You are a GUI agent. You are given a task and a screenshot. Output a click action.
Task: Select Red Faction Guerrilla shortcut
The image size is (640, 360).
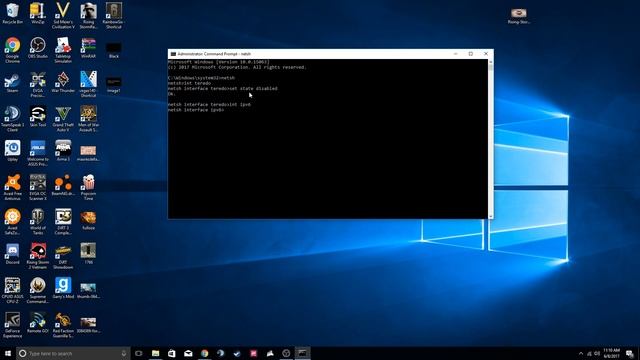[63, 324]
